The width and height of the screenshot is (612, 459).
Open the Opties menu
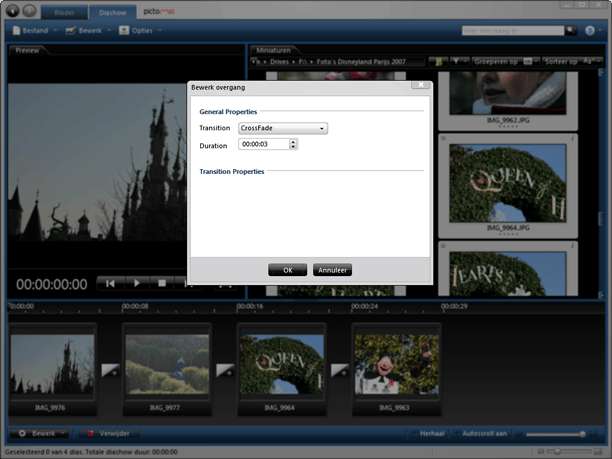[141, 30]
